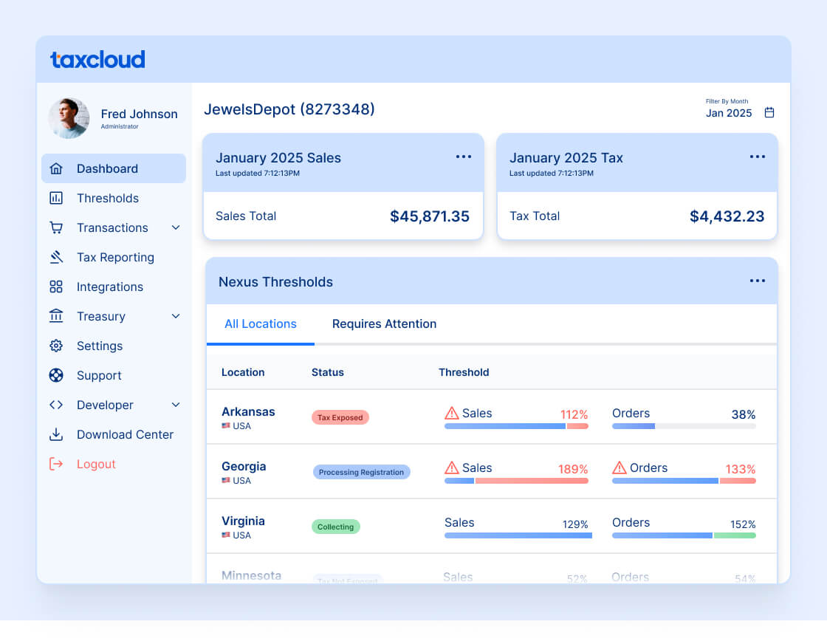Switch to the Requires Attention tab

[x=385, y=323]
